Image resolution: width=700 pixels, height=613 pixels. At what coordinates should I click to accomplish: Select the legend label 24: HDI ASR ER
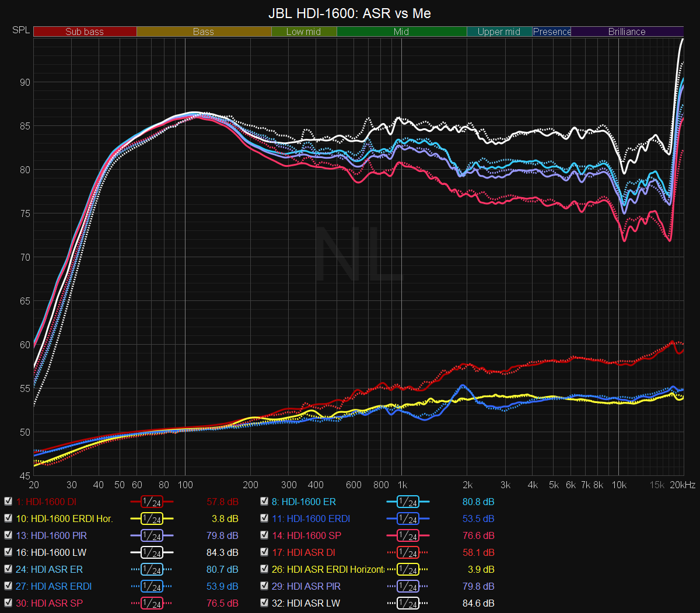tap(50, 569)
